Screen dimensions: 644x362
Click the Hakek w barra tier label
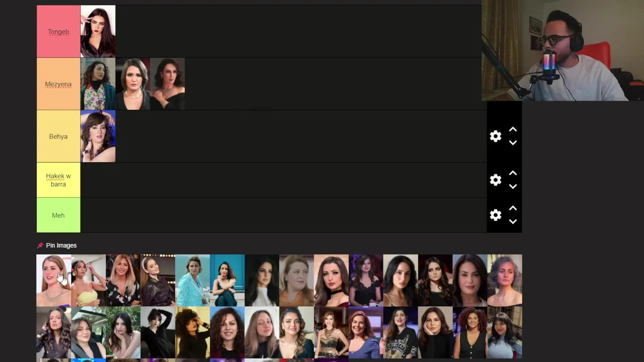[x=58, y=180]
